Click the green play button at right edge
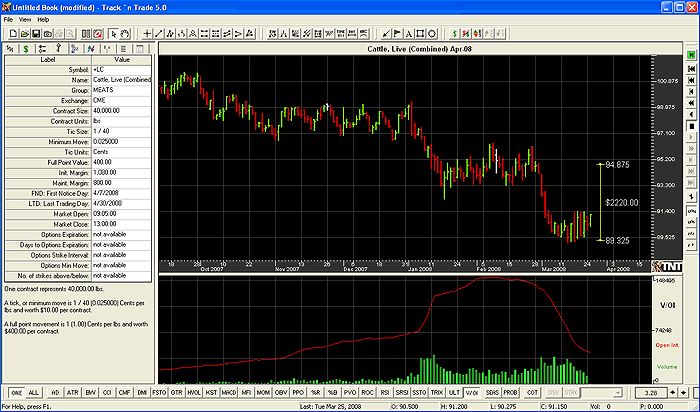Viewport: 700px width, 412px height. tap(692, 55)
